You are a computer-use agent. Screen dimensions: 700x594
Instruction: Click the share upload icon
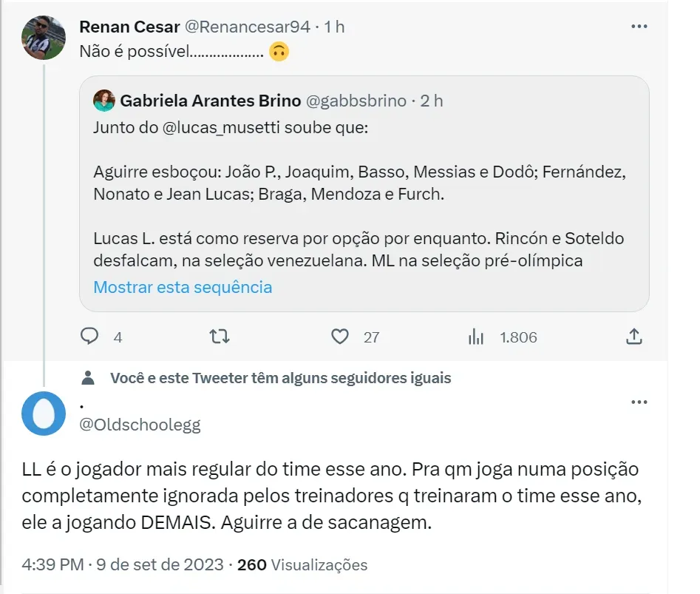(633, 337)
